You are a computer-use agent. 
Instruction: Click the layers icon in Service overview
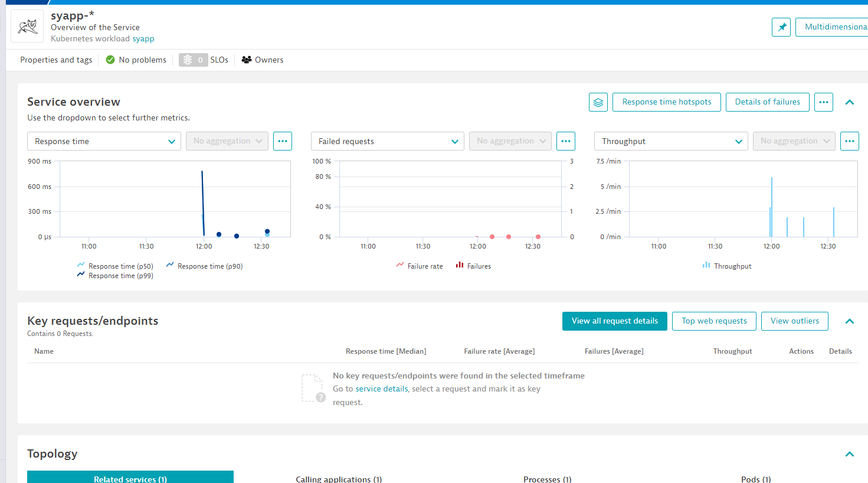(598, 102)
